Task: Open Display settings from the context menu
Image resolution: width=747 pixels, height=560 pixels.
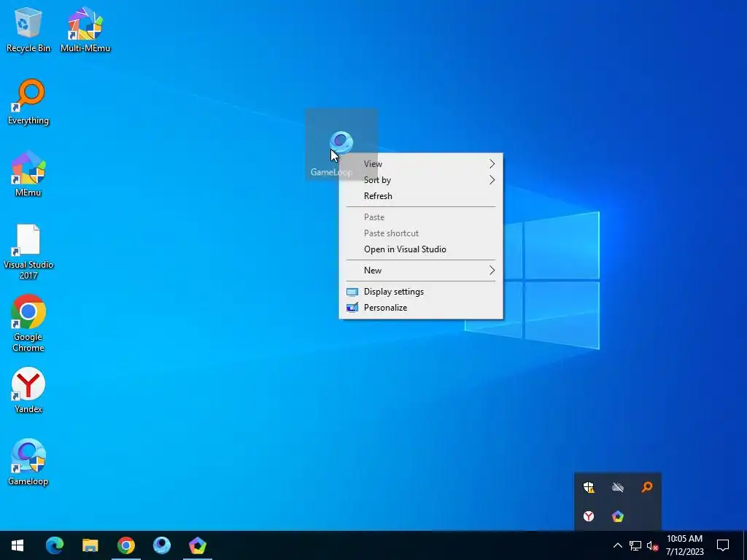Action: click(x=421, y=292)
